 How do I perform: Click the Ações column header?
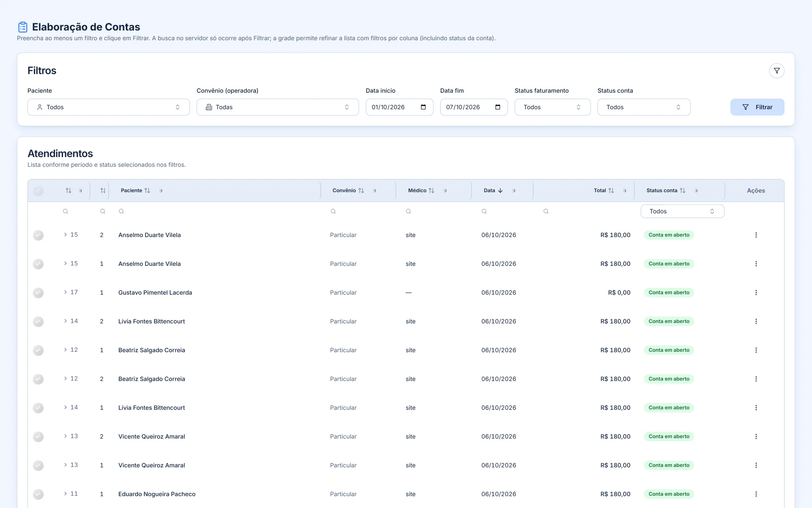point(756,190)
